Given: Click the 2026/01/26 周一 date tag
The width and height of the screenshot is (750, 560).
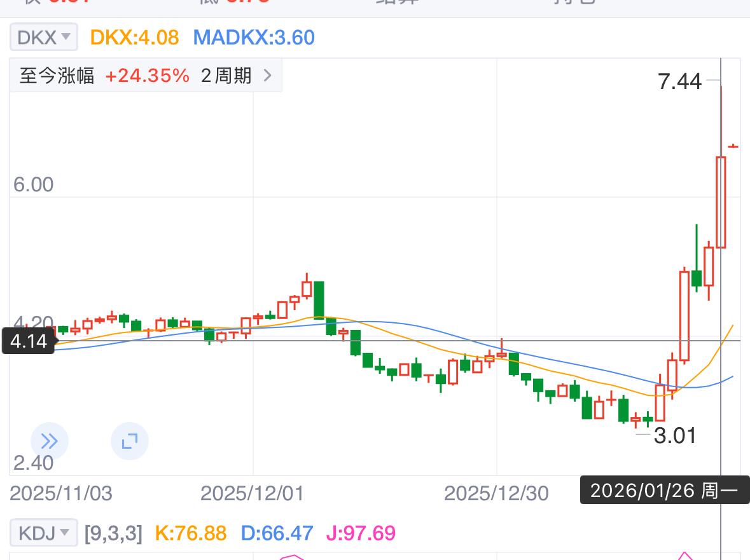Looking at the screenshot, I should [664, 490].
